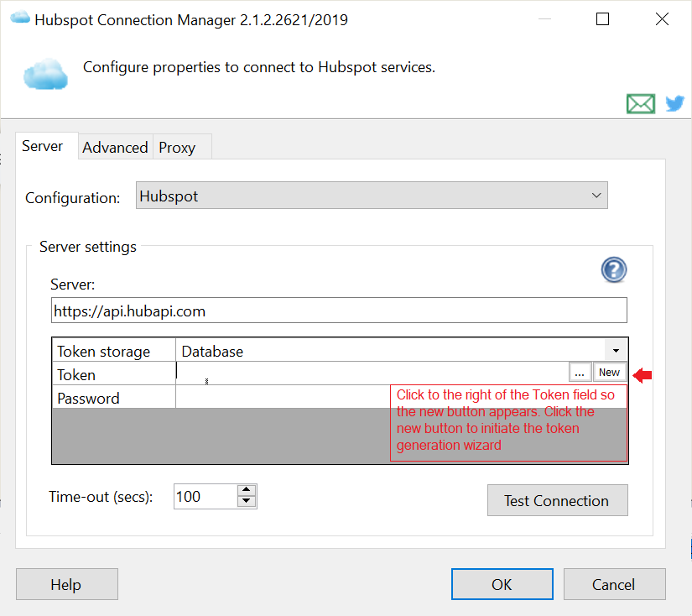Expand the Configuration dropdown showing Hubspot
This screenshot has height=616, width=692.
click(372, 196)
